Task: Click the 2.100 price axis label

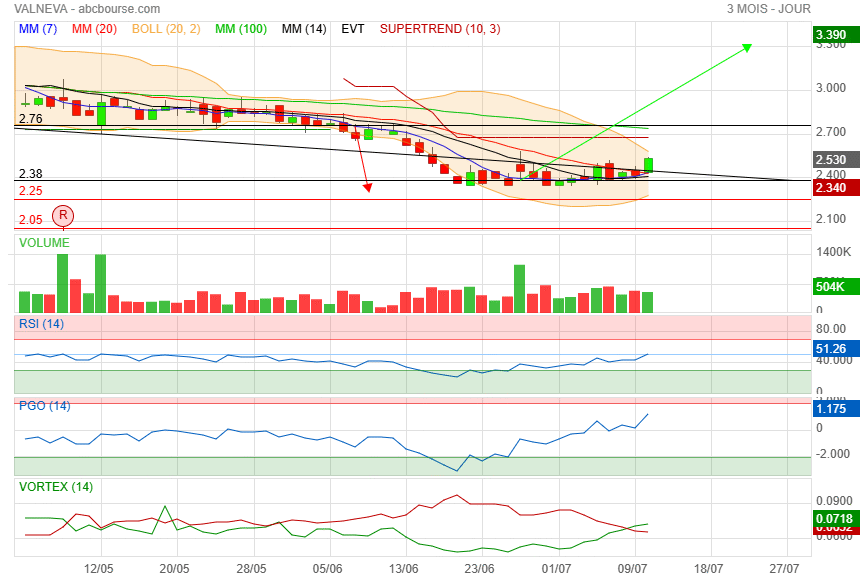Action: (x=831, y=219)
